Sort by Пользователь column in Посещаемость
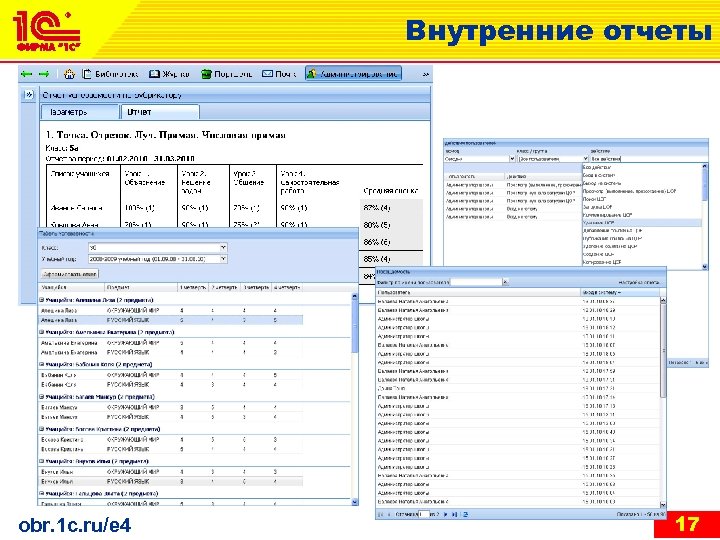 (478, 292)
